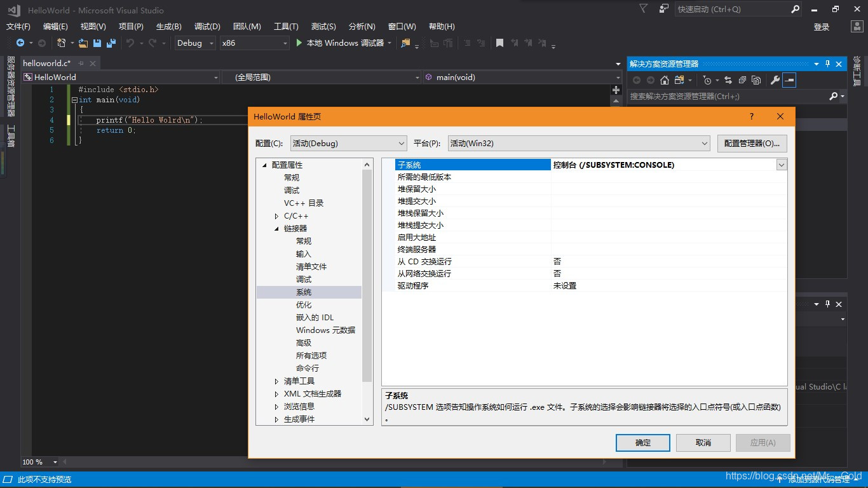Click the undo arrow icon
868x488 pixels.
[x=130, y=43]
